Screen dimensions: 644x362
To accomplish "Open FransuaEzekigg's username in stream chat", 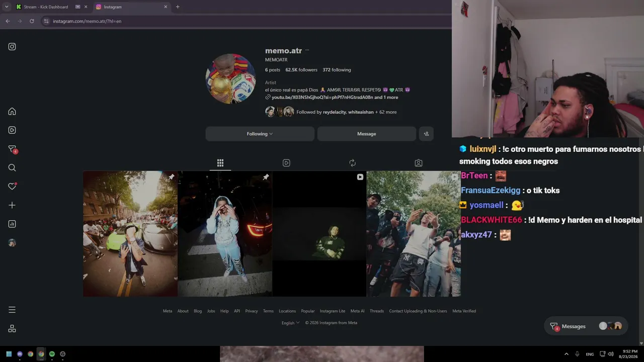I will [x=491, y=191].
